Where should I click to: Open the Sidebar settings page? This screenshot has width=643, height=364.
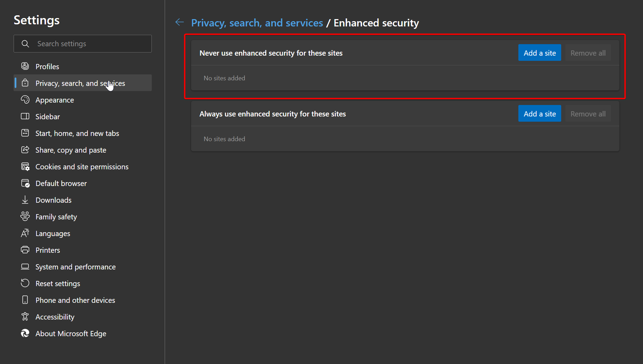[x=48, y=117]
